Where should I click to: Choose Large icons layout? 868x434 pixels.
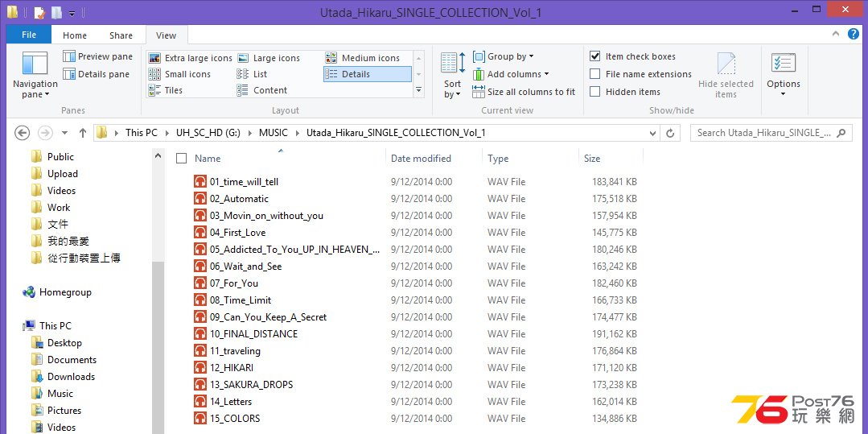[269, 58]
